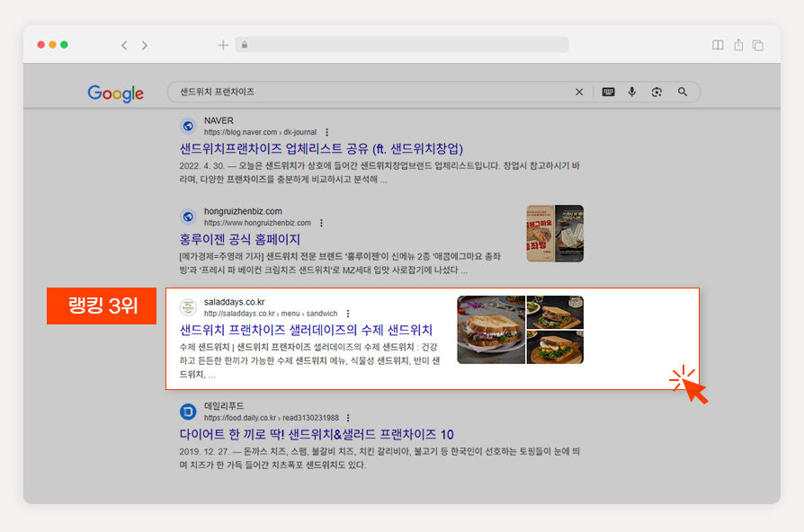Image resolution: width=804 pixels, height=532 pixels.
Task: Open the bookmarks book icon
Action: click(718, 45)
